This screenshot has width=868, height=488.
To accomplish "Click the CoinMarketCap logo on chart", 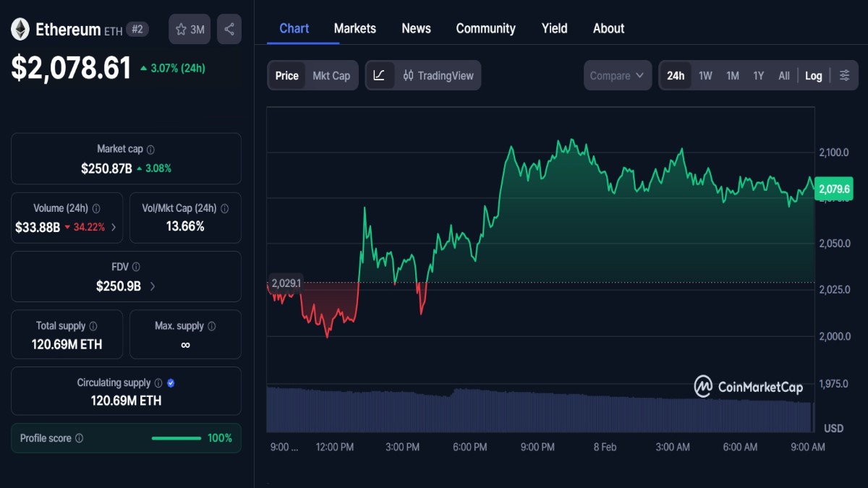I will [x=749, y=387].
